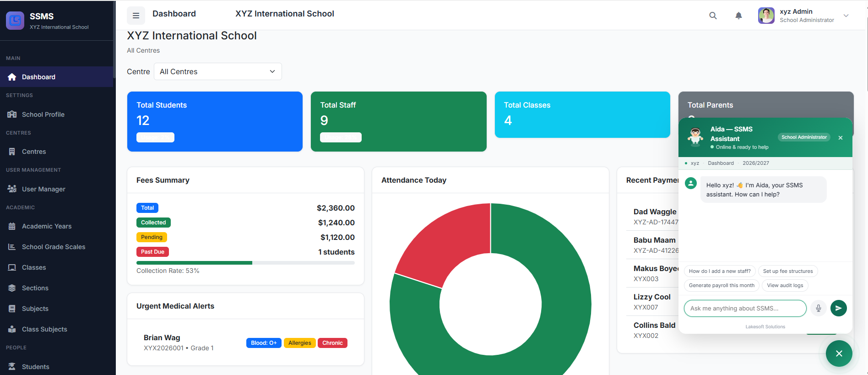Click the Aida assistant mascot avatar
This screenshot has width=868, height=375.
tap(695, 137)
